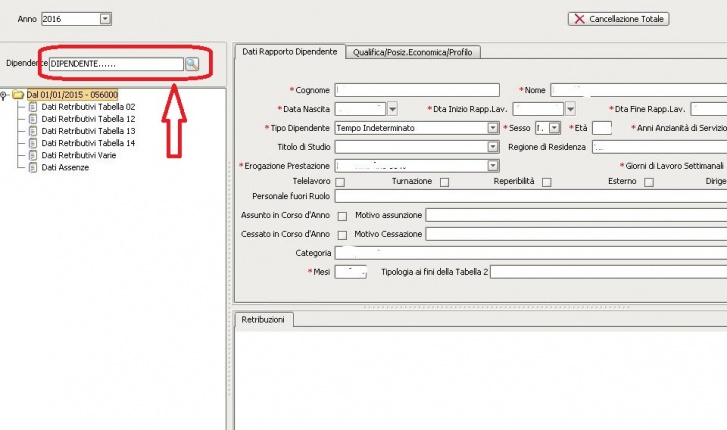Collapse the Dal 01/01/2015 tree node
727x430 pixels.
pos(4,95)
